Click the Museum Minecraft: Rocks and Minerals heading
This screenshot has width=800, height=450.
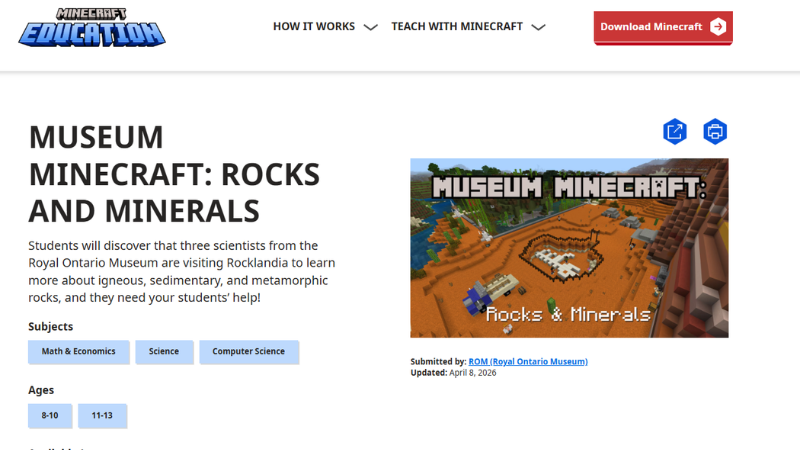point(174,174)
